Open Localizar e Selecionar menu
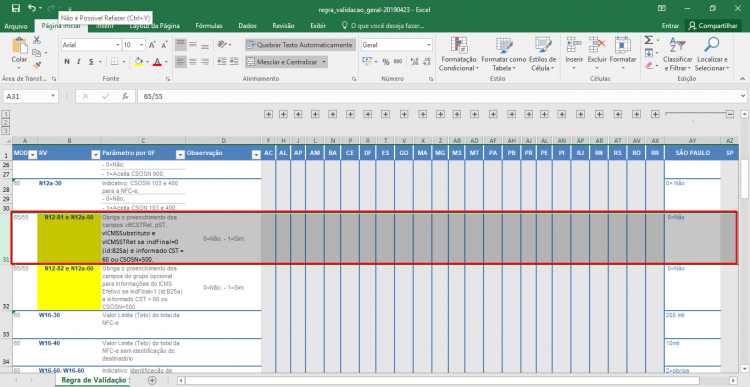The image size is (750, 387). (x=712, y=54)
